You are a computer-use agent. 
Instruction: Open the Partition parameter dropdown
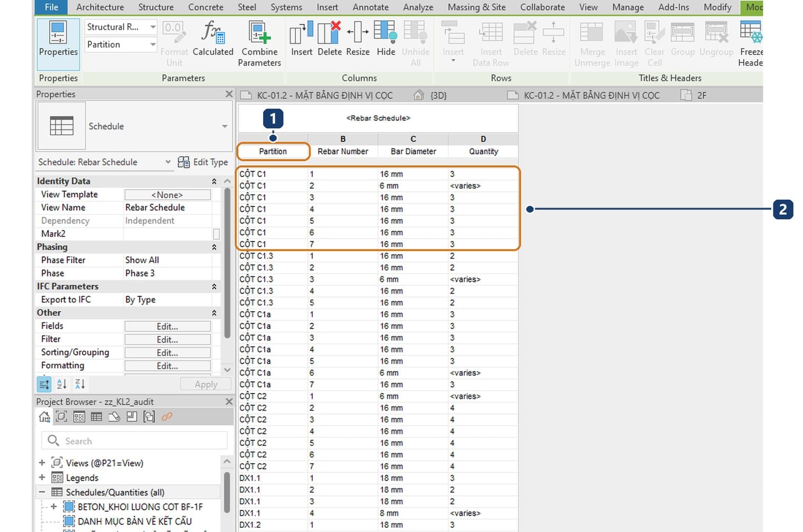[153, 44]
